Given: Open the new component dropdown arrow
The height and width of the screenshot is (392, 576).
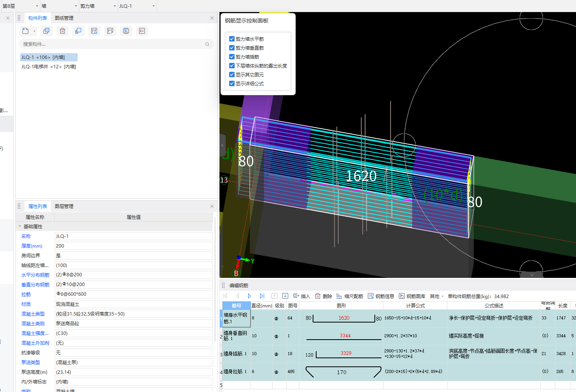Looking at the screenshot, I should pyautogui.click(x=35, y=31).
